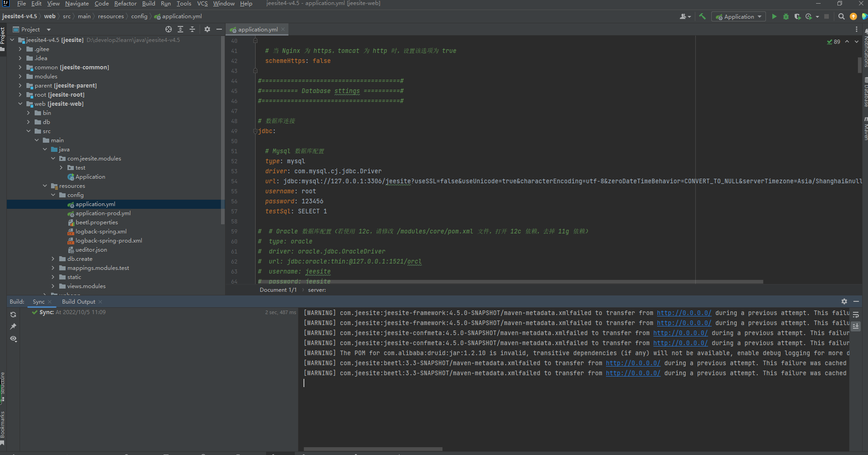This screenshot has width=868, height=455.
Task: Expand the common [jeesite-common] module
Action: [20, 67]
